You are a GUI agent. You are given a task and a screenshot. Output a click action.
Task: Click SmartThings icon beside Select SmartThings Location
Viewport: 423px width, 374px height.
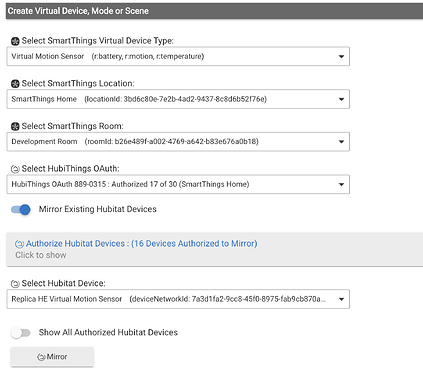[x=15, y=84]
